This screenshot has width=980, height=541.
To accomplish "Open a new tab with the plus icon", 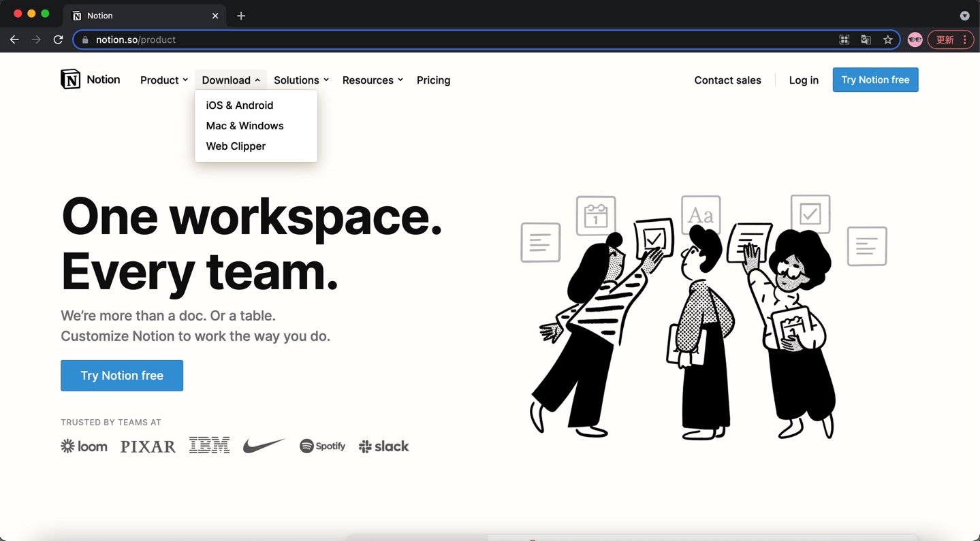I will coord(241,16).
